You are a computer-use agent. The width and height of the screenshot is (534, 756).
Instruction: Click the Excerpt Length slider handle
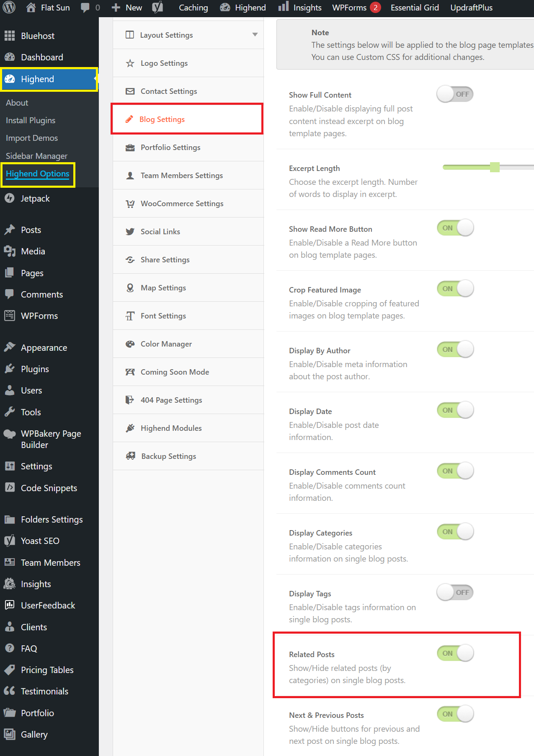(x=495, y=167)
